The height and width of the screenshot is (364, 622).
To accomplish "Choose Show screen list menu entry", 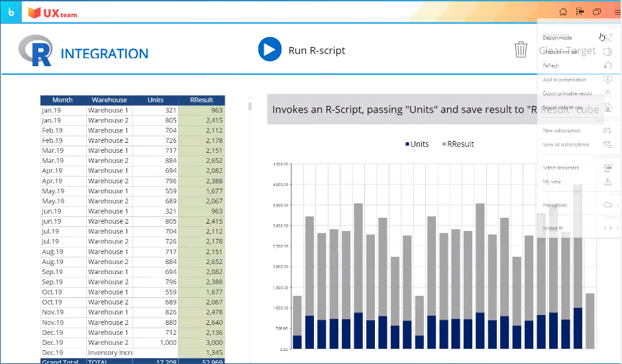I will point(559,52).
